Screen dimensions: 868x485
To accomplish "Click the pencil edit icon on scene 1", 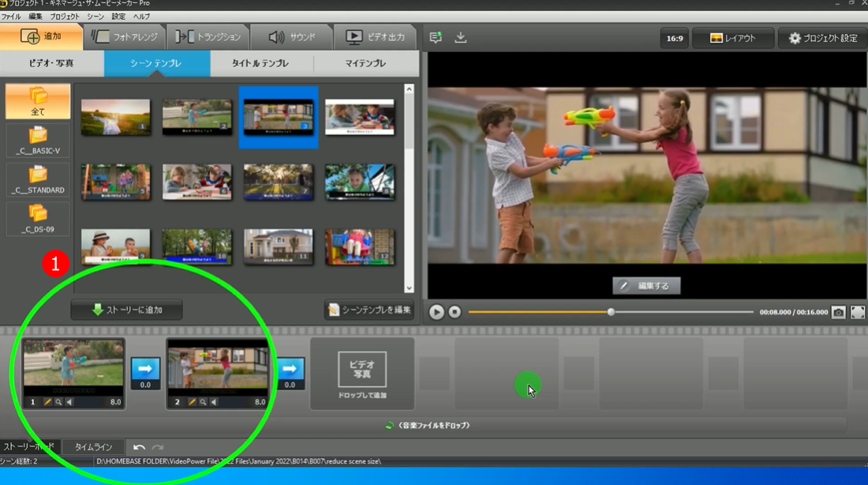I will [47, 402].
